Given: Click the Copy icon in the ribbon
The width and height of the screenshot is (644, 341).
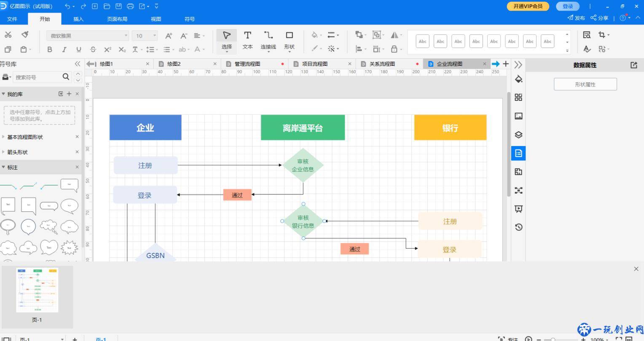Looking at the screenshot, I should 8,49.
